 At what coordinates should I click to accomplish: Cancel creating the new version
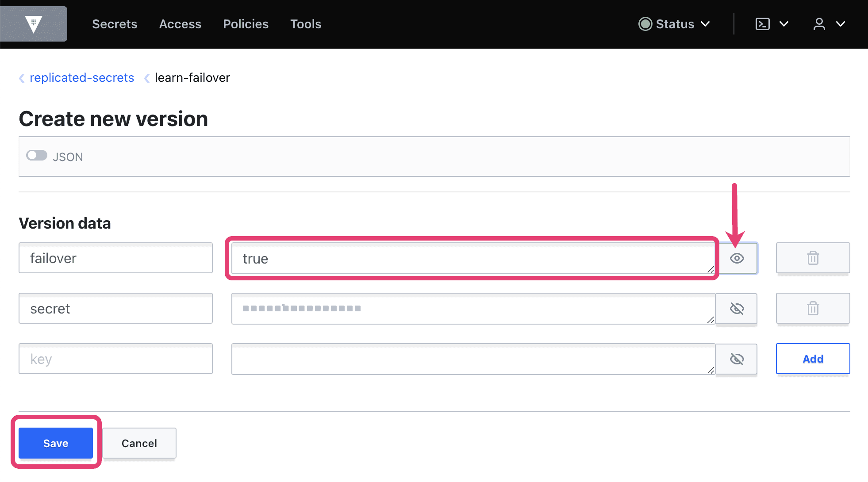coord(139,443)
